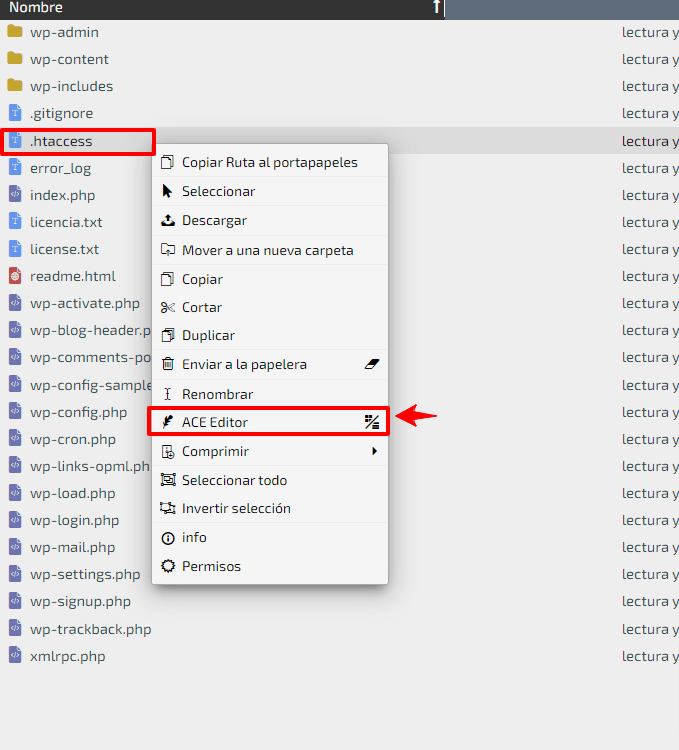Click the gear icon beside Permisos
This screenshot has height=750, width=679.
pyautogui.click(x=168, y=566)
